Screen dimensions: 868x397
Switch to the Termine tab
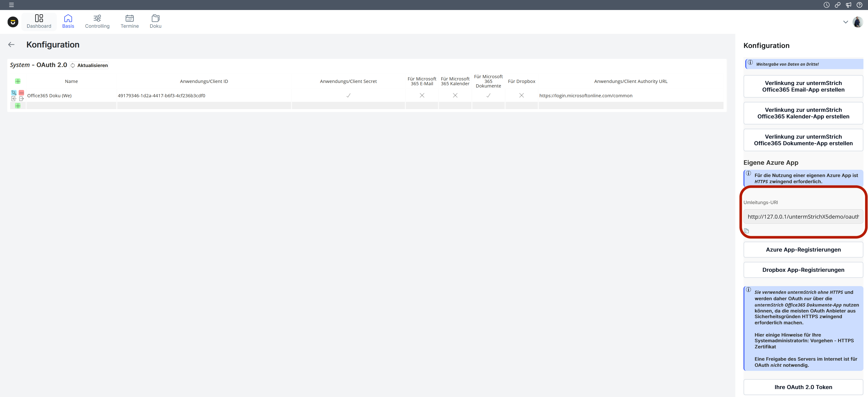(x=129, y=22)
